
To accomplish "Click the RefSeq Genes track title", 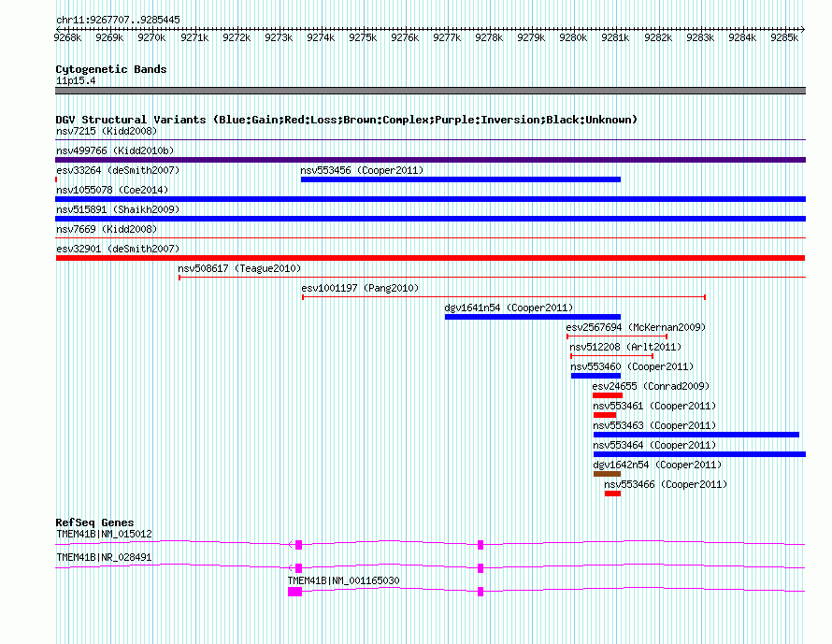I will [x=94, y=522].
